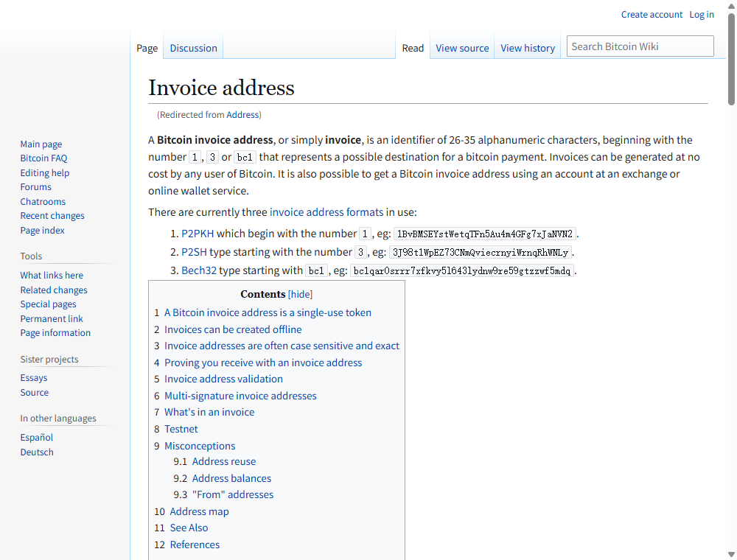Click the vertical scrollbar thumb
Viewport: 737px width, 560px height.
(x=731, y=59)
